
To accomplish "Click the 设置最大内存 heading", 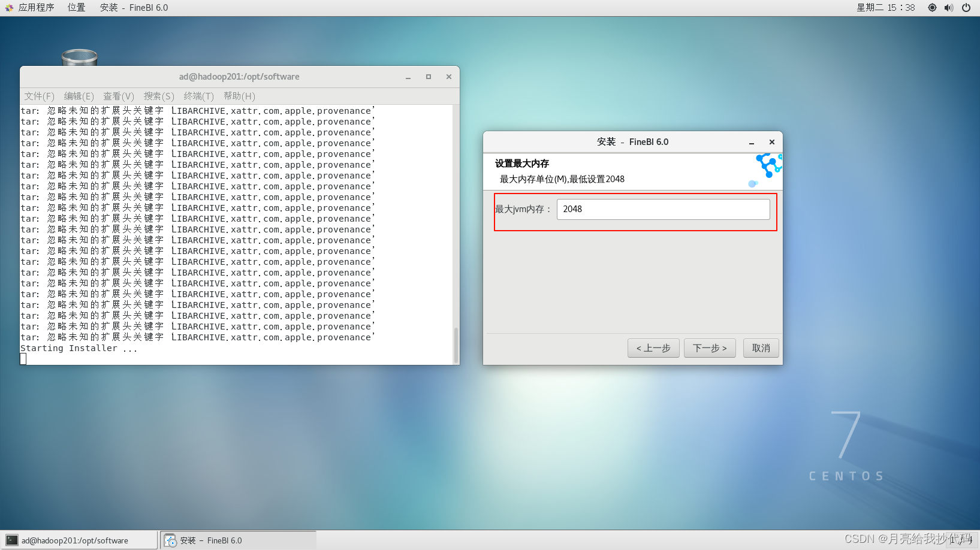I will [522, 164].
